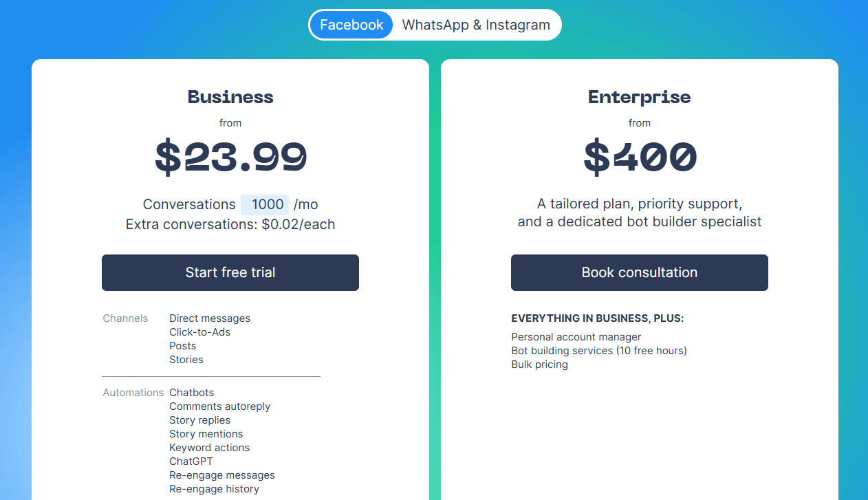Click the Comments autoreply feature
Viewport: 868px width, 500px height.
point(219,406)
